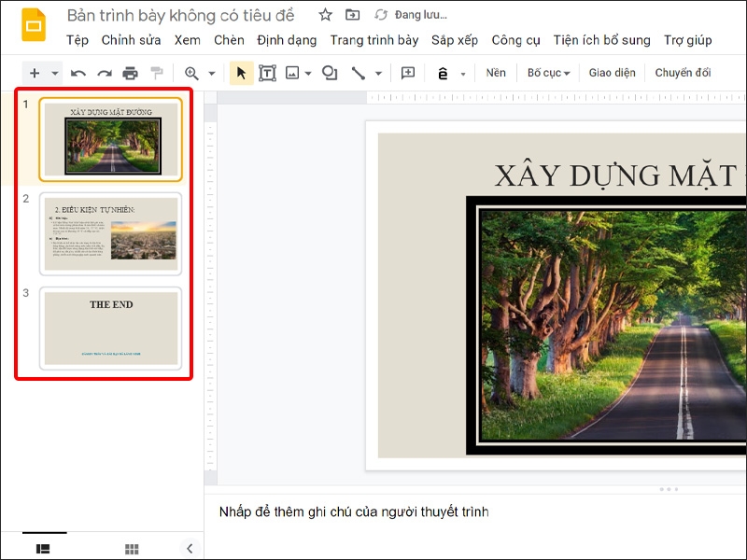Rename presentation title field
Image resolution: width=747 pixels, height=560 pixels.
180,15
